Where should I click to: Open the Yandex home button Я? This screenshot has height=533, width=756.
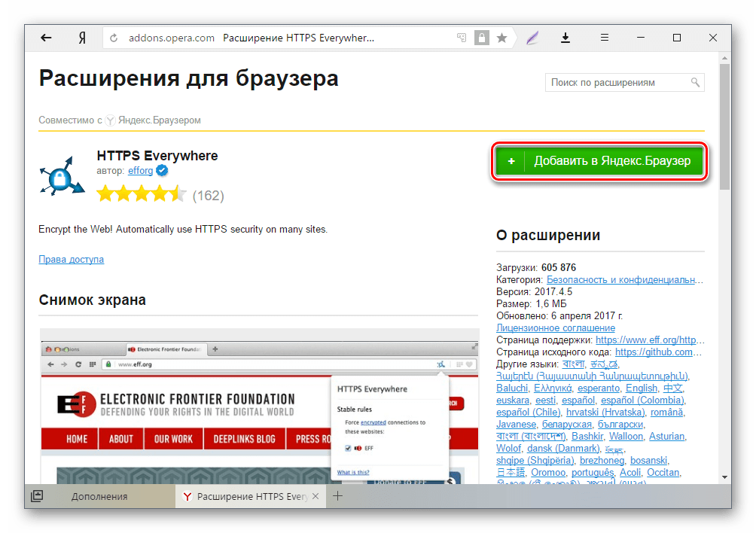82,38
